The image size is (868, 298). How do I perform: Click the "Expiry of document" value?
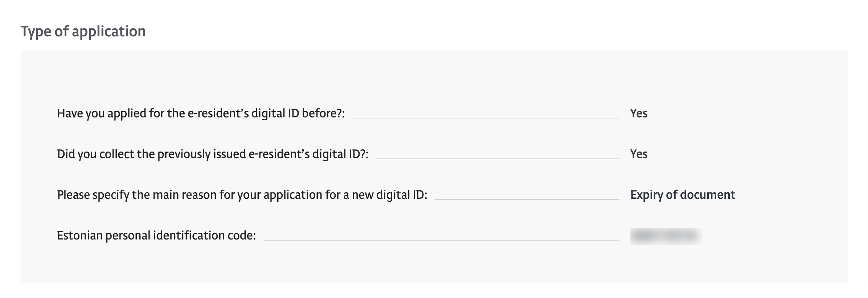pos(683,195)
